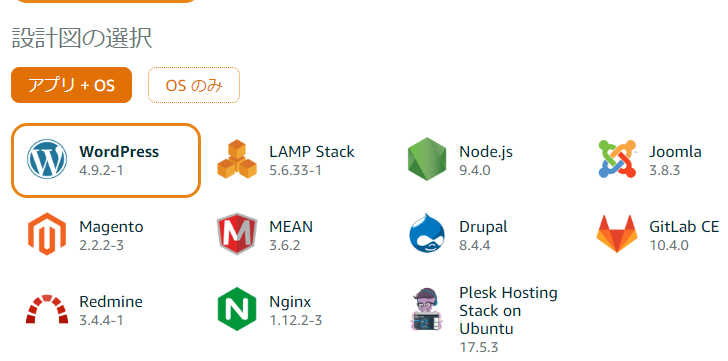This screenshot has height=361, width=728.
Task: Select the WordPress logo icon
Action: pyautogui.click(x=47, y=159)
